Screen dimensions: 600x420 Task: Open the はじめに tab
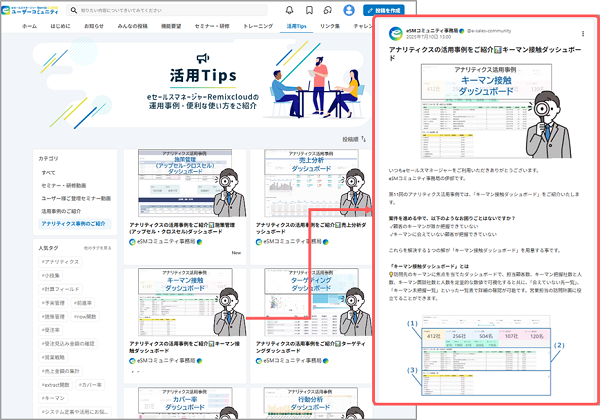[x=60, y=26]
